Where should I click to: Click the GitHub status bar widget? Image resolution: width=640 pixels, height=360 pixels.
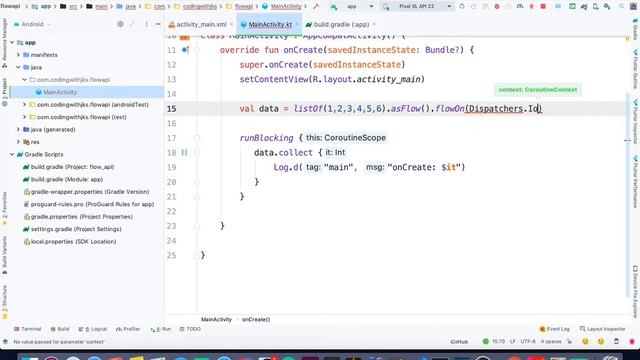[x=459, y=342]
